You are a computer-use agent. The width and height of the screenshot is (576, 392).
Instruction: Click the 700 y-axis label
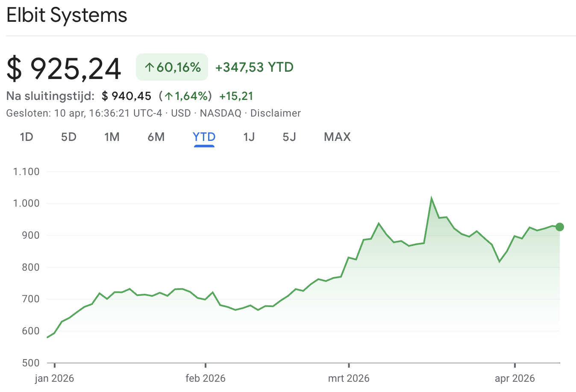(31, 299)
